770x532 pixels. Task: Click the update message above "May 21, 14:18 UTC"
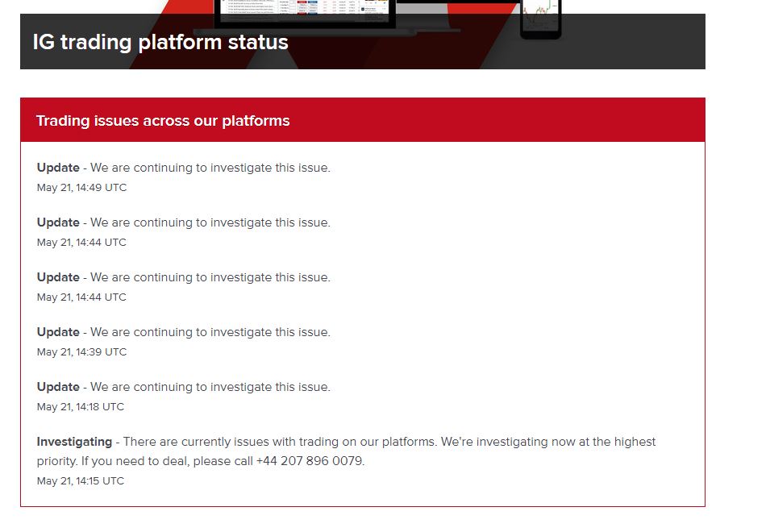coord(183,387)
